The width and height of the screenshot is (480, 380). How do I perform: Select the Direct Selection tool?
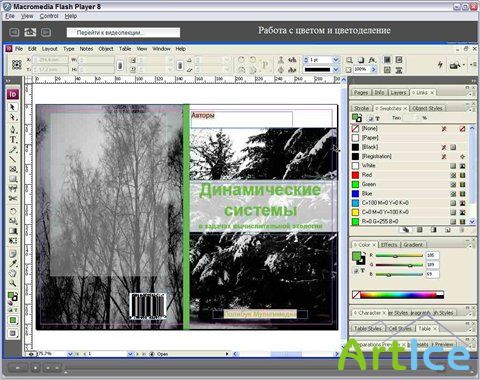point(12,117)
